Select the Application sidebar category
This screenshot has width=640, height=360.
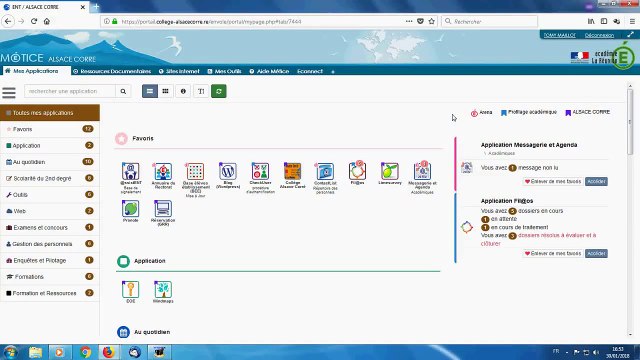[50, 145]
